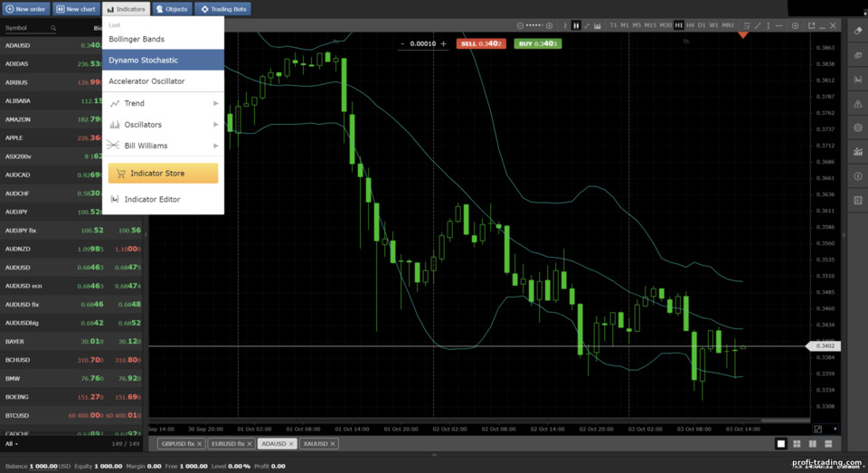868x473 pixels.
Task: Click the info icon in right sidebar
Action: coord(858,176)
